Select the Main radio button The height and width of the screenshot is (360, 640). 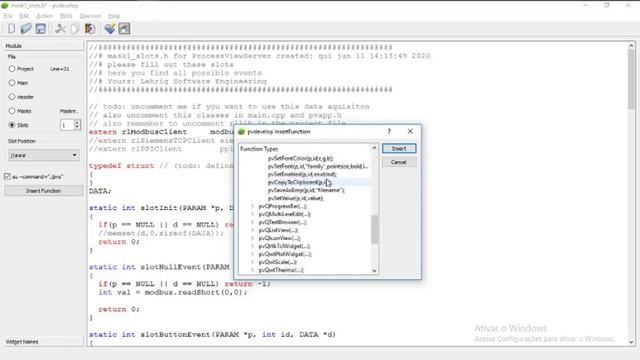pos(12,83)
